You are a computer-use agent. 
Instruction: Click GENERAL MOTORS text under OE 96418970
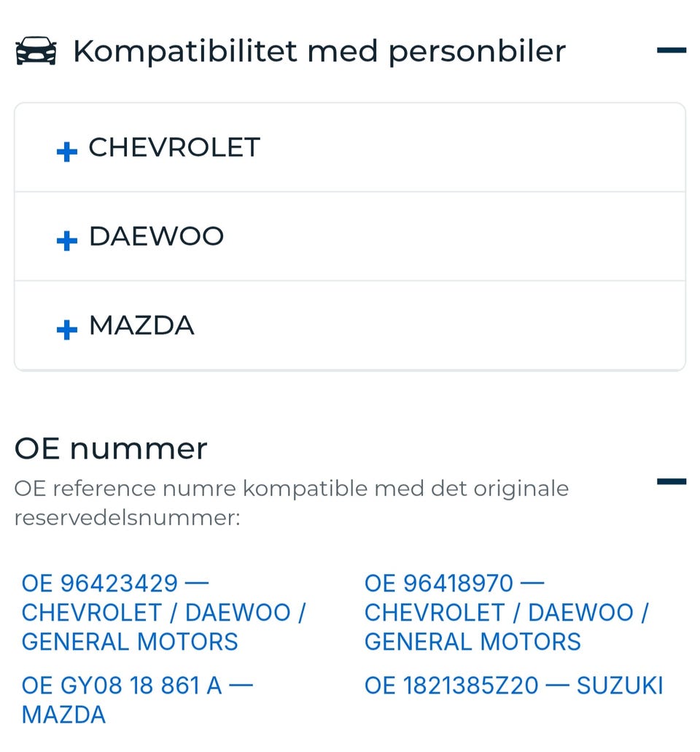[x=472, y=642]
